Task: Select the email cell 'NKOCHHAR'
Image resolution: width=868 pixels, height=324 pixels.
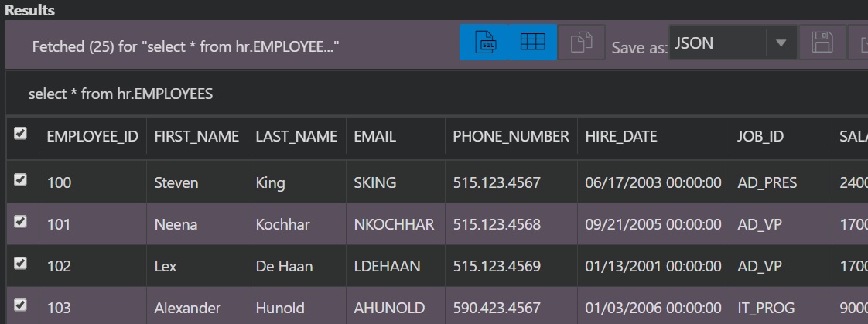Action: coord(395,224)
